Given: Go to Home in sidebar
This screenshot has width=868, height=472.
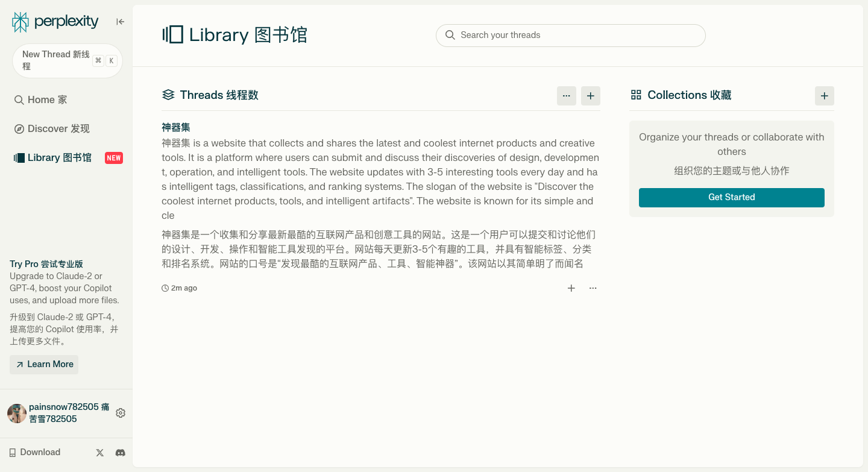Looking at the screenshot, I should point(41,100).
